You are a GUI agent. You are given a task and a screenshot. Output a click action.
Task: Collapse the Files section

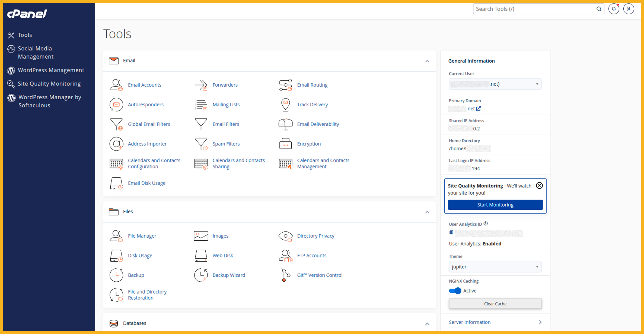pos(427,212)
